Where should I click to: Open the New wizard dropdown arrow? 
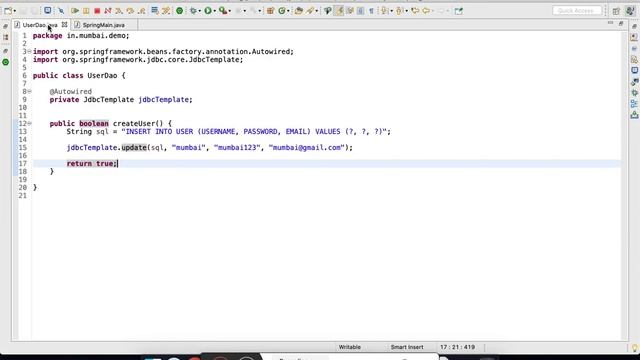tap(15, 11)
